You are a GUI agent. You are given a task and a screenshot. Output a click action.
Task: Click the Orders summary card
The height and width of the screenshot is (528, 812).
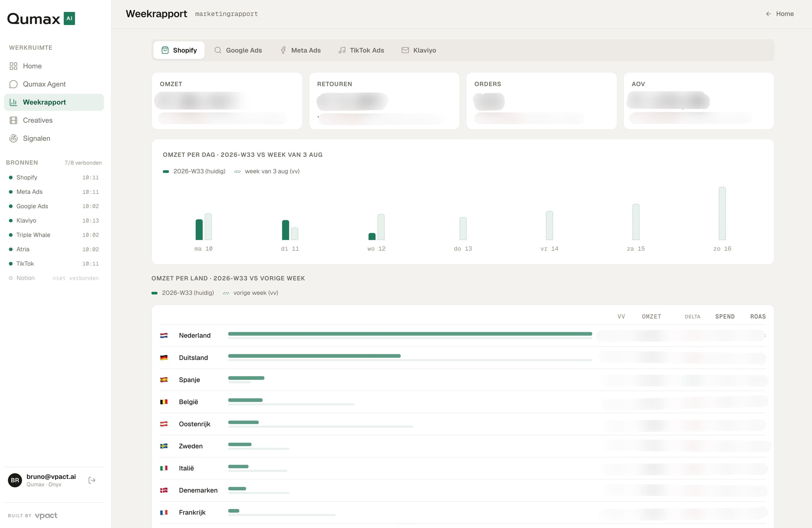pyautogui.click(x=541, y=101)
